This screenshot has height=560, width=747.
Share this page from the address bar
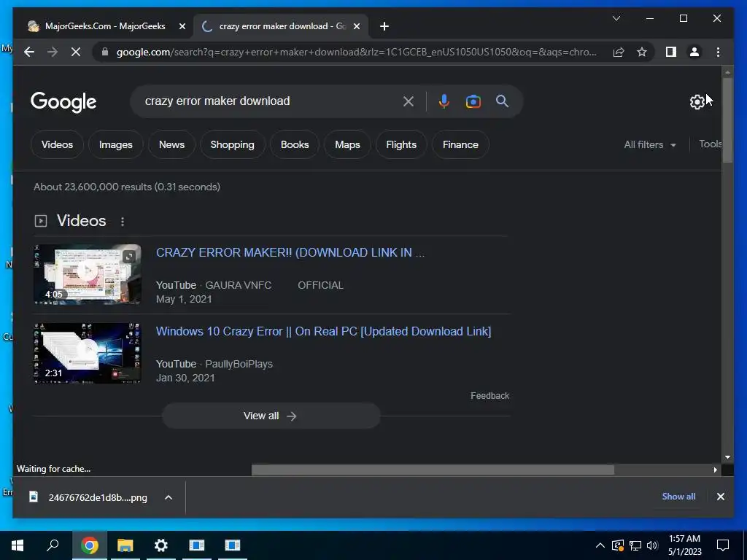coord(619,52)
